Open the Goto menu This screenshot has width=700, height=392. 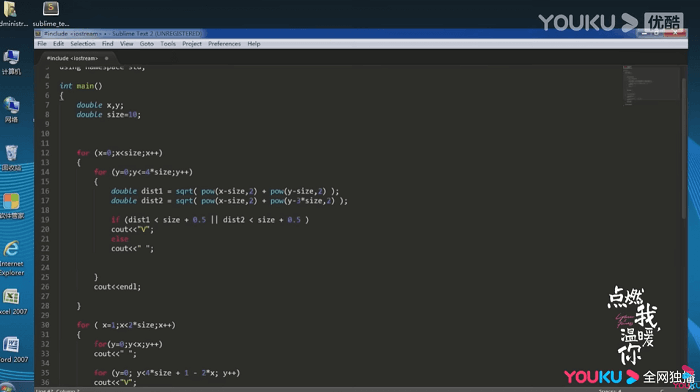click(x=146, y=44)
